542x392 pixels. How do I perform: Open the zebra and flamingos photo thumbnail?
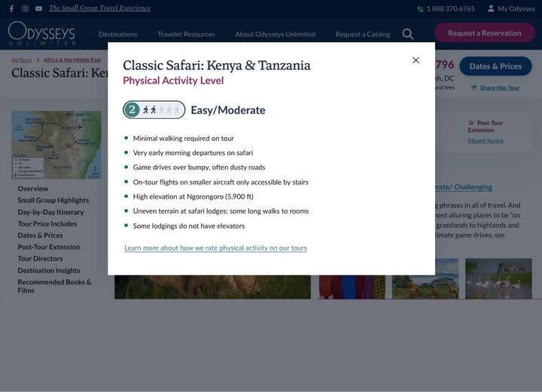click(498, 278)
